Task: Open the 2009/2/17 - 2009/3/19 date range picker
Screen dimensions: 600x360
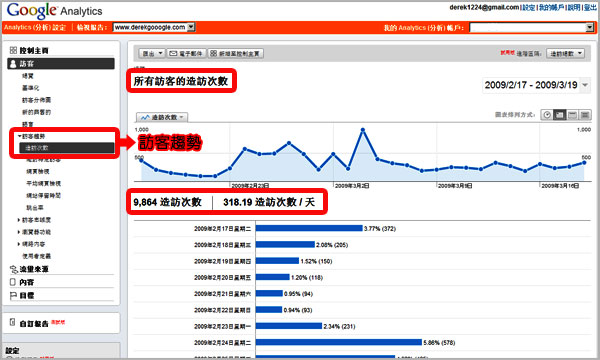Action: (x=536, y=85)
